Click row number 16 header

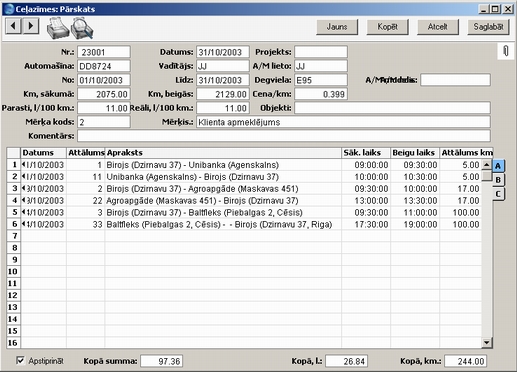(x=14, y=343)
